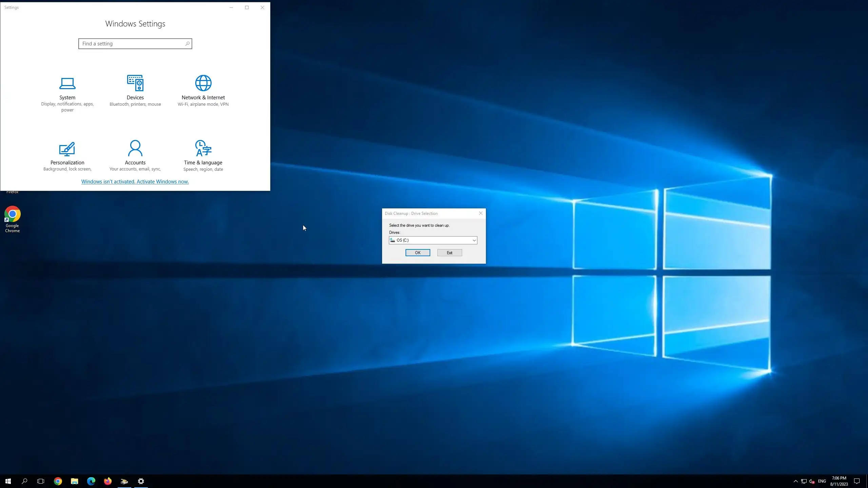Launch Microsoft Edge from the taskbar
Screen dimensions: 868x488
coord(91,481)
